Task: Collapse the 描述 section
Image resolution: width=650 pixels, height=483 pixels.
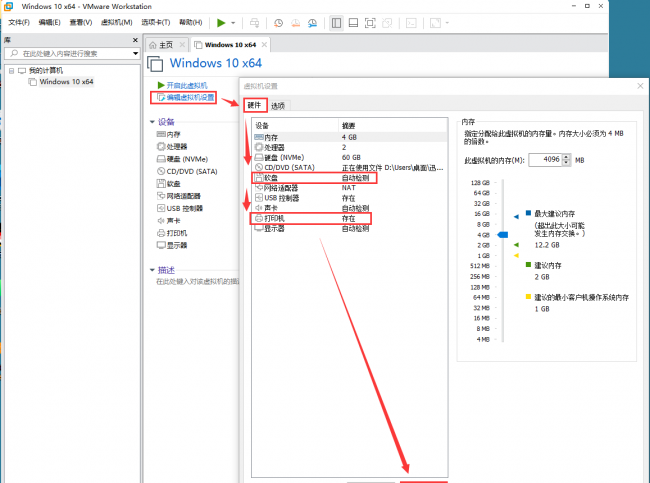Action: tap(152, 270)
